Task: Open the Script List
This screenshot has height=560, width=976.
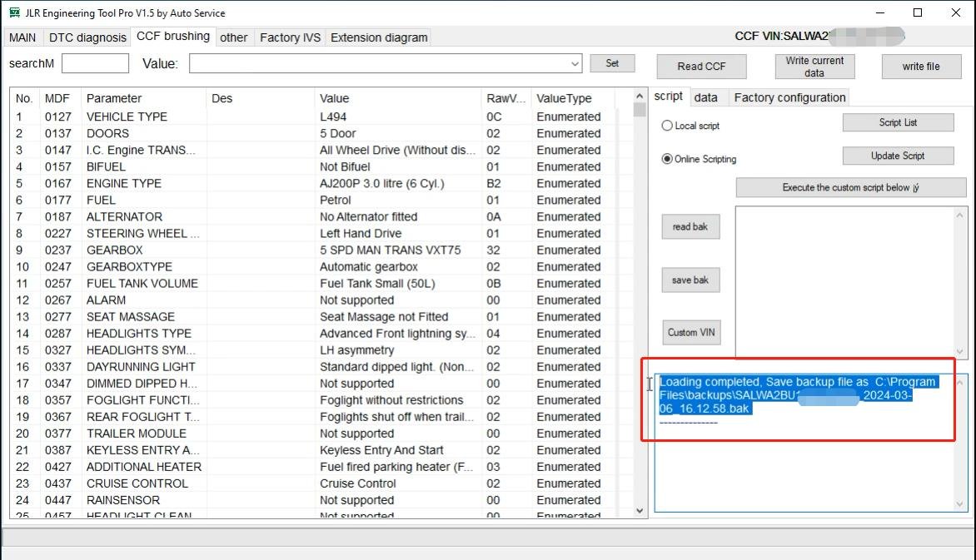Action: tap(899, 122)
